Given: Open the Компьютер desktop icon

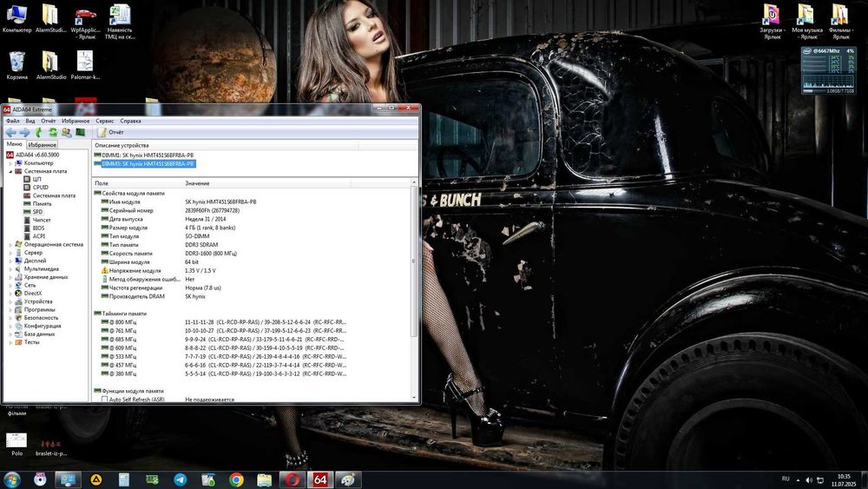Looking at the screenshot, I should click(17, 18).
